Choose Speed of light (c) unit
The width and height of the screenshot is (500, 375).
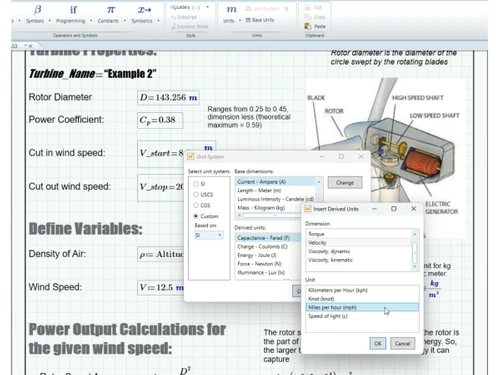(362, 316)
